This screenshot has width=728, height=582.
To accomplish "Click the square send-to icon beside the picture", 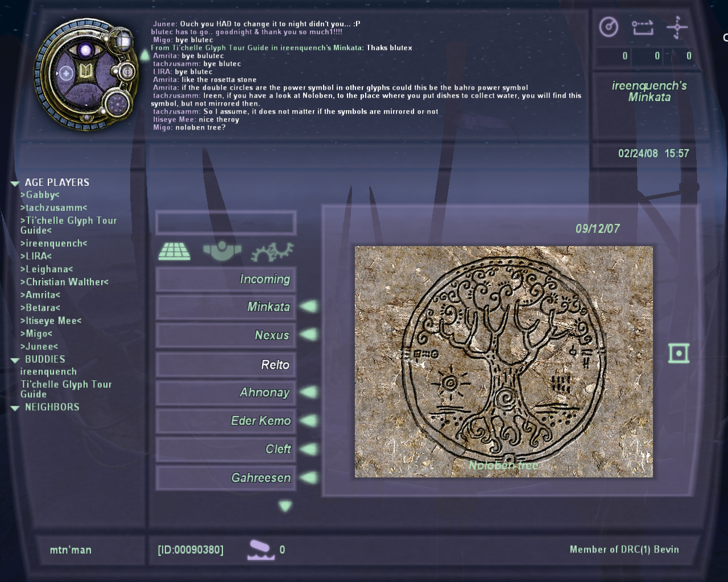I will [x=679, y=353].
